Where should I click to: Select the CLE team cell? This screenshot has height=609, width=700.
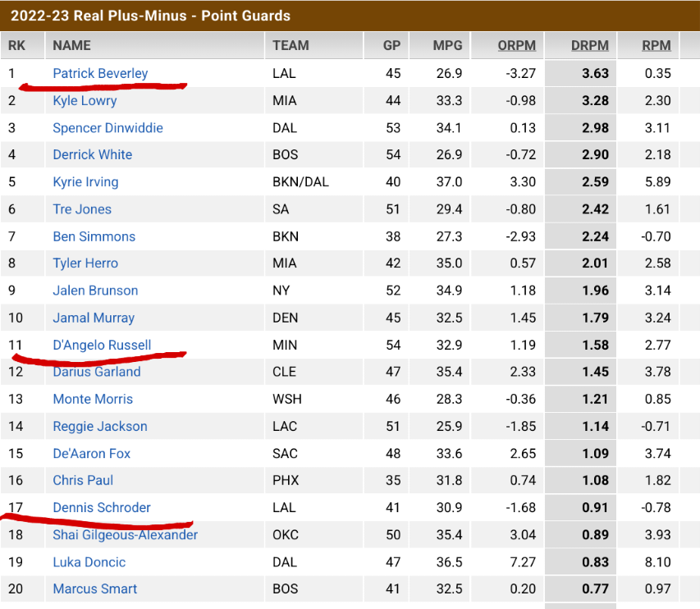click(285, 372)
